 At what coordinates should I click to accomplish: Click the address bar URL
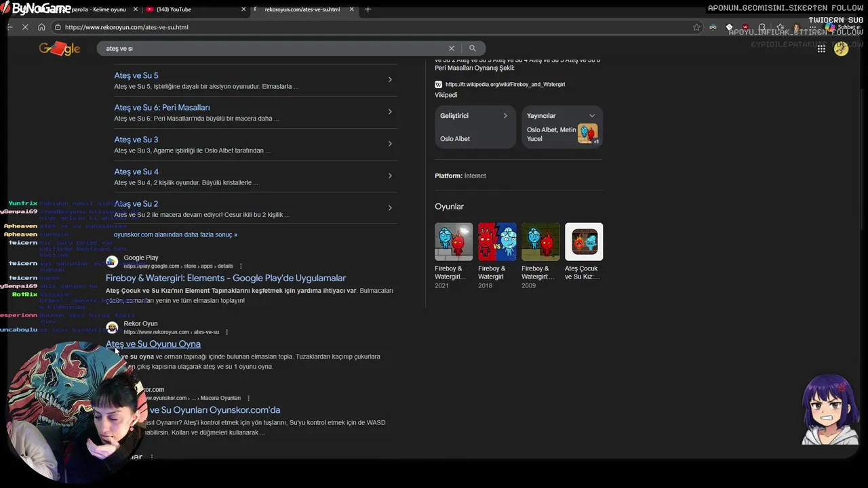tap(127, 27)
